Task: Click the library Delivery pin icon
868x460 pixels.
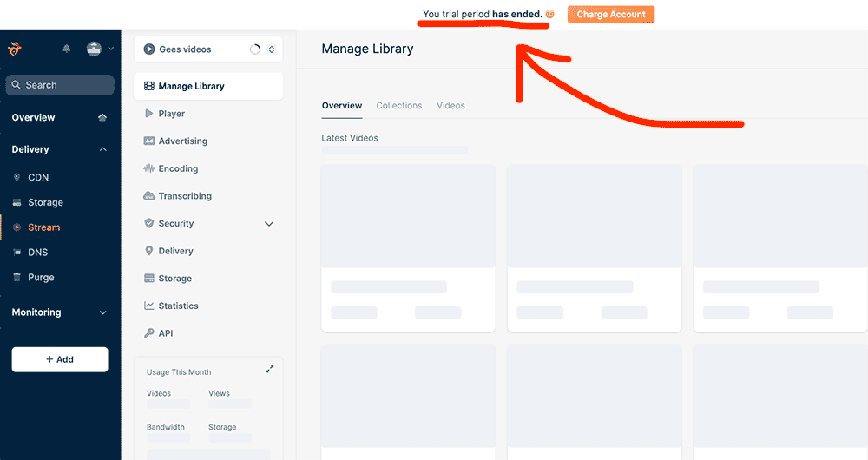Action: click(149, 251)
